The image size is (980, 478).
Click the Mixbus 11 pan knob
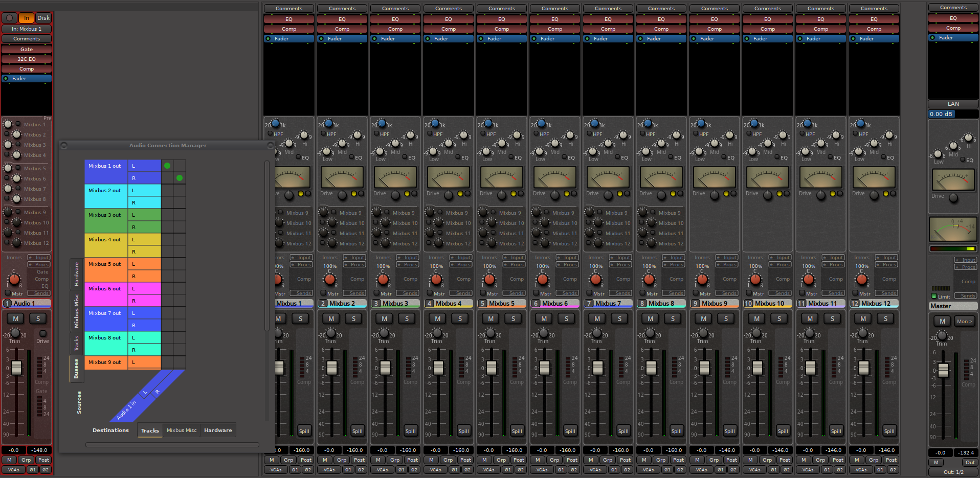pyautogui.click(x=809, y=279)
